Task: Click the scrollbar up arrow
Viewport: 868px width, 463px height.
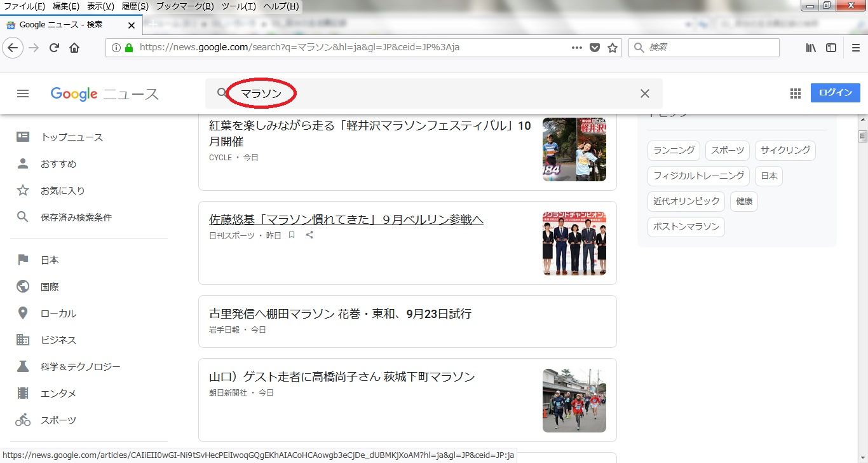Action: pyautogui.click(x=862, y=120)
